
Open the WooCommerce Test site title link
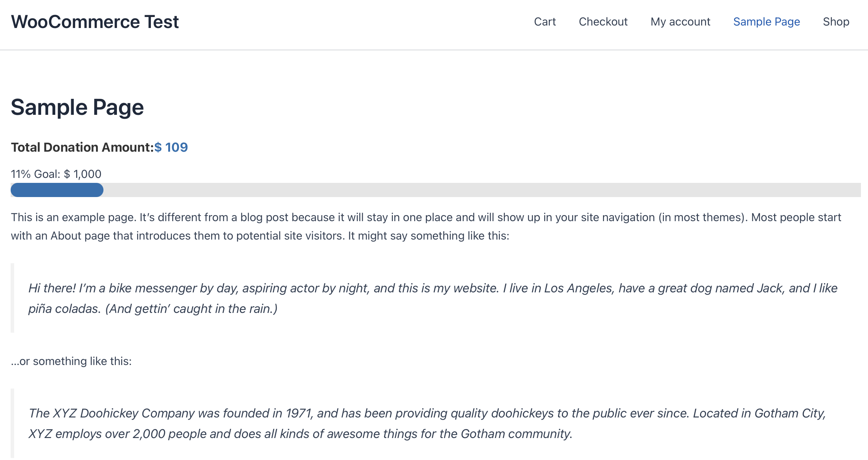coord(95,22)
